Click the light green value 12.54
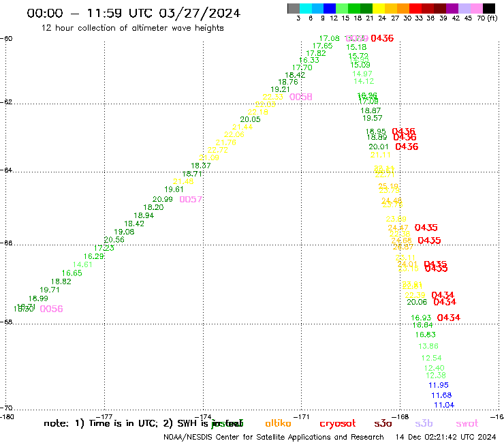The width and height of the screenshot is (504, 443). click(432, 358)
